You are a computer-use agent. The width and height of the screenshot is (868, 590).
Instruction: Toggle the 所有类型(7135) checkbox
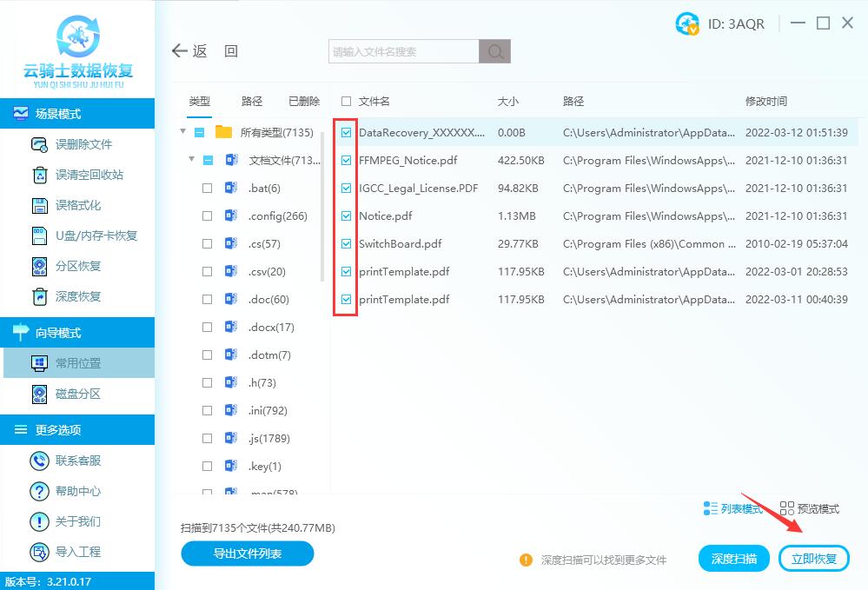(200, 132)
